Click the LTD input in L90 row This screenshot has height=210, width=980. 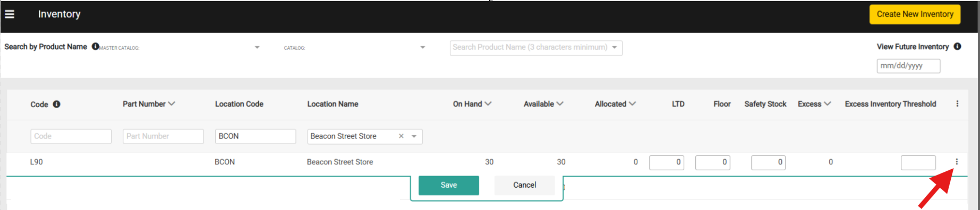click(667, 162)
